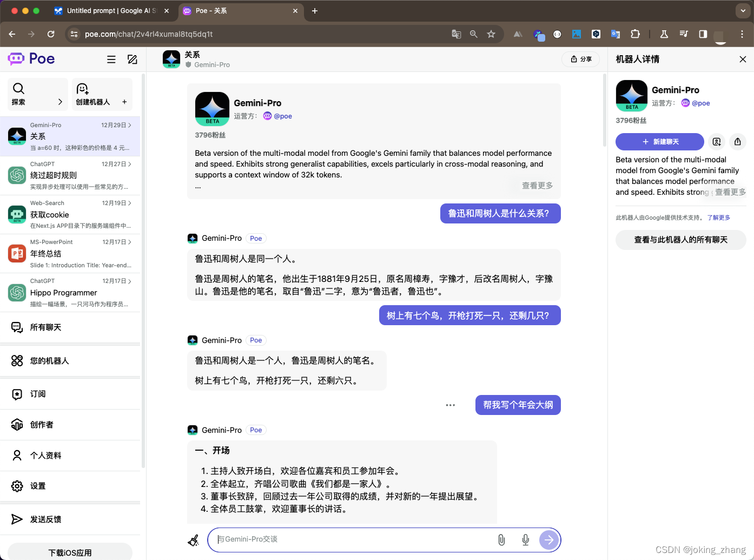The width and height of the screenshot is (754, 560).
Task: Click the microphone voice input icon
Action: 525,539
